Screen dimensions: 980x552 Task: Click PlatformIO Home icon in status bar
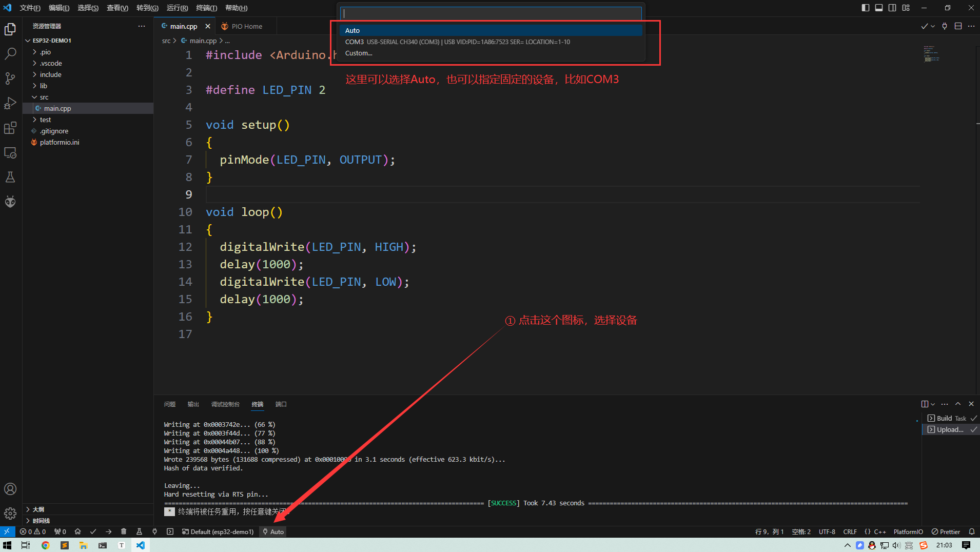coord(78,531)
